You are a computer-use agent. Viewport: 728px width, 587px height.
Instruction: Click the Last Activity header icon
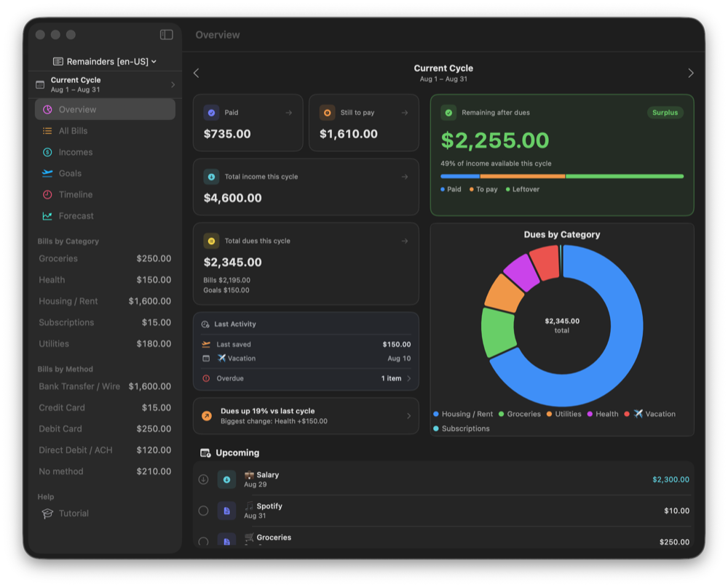click(205, 324)
